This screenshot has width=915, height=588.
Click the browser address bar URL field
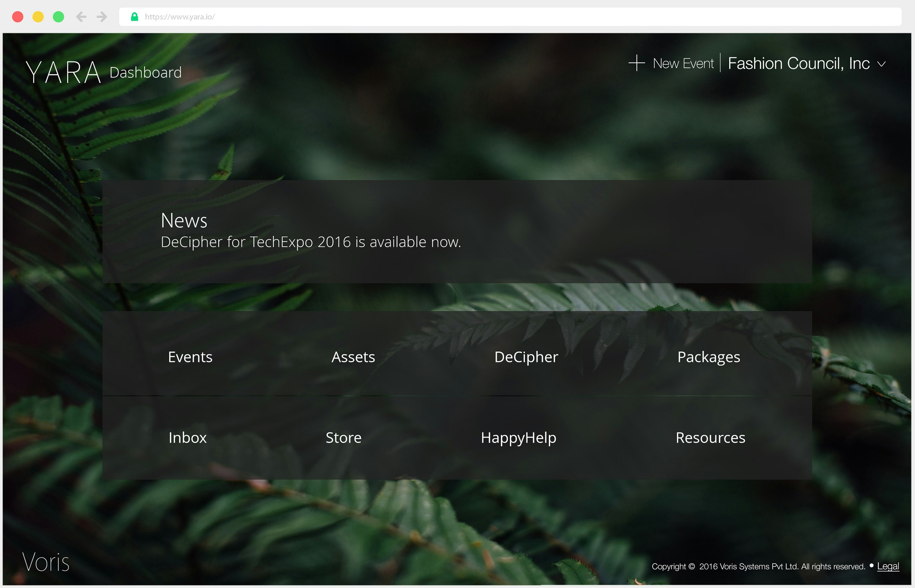tap(497, 17)
